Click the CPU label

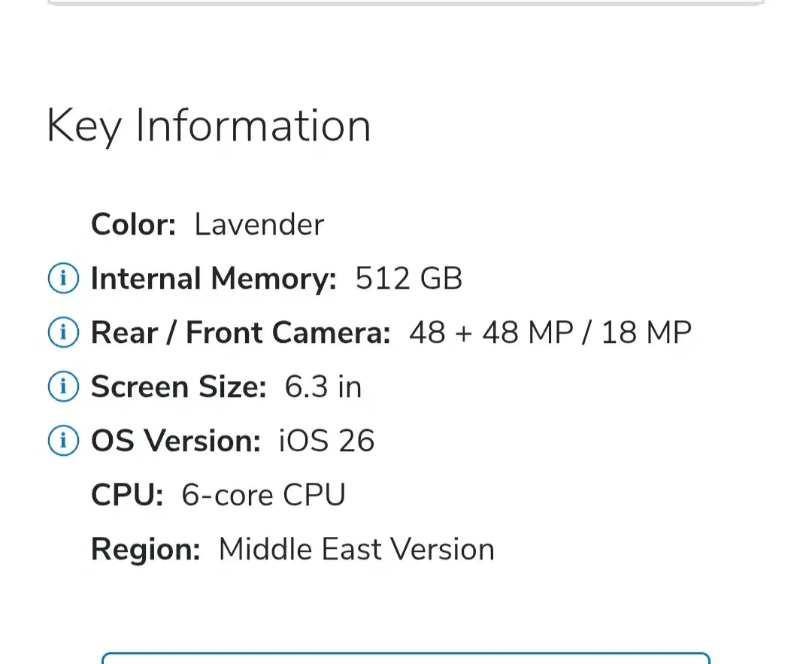[127, 496]
